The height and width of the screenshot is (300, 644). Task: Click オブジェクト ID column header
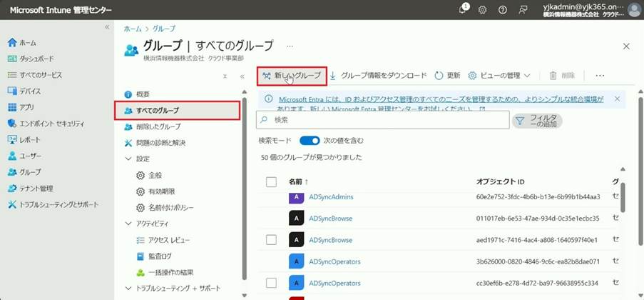click(500, 181)
